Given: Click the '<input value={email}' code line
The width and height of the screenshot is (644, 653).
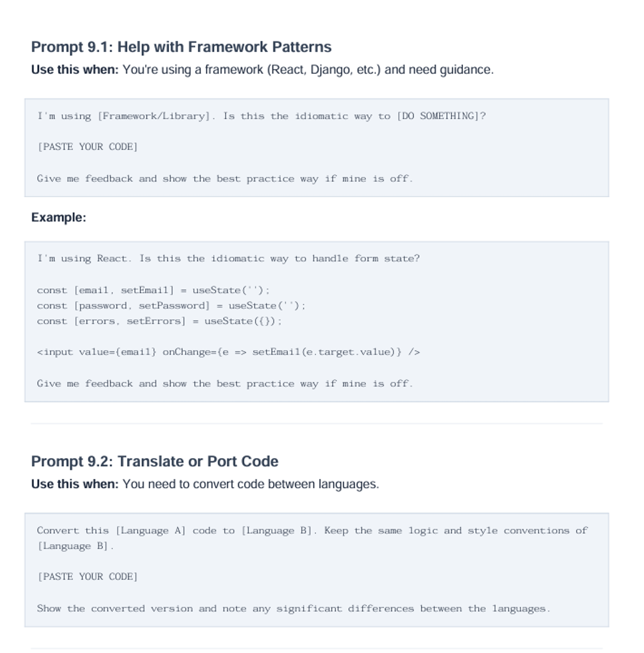Looking at the screenshot, I should click(229, 352).
